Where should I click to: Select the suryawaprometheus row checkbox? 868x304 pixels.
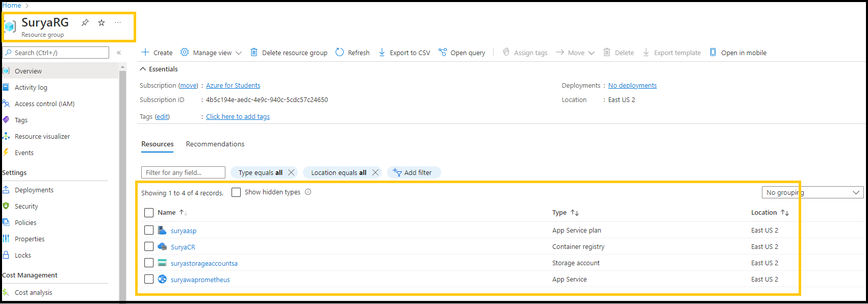pos(149,279)
